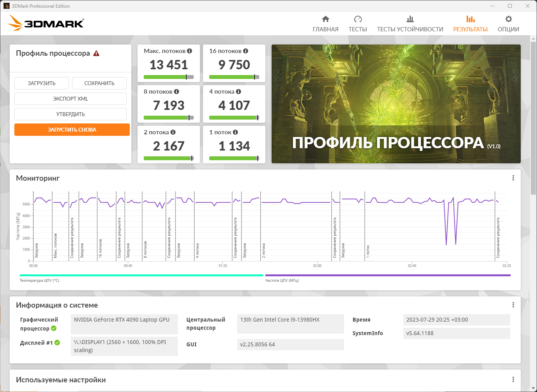Click the vertical scrollbar down arrow
Viewport: 537px width, 392px height.
(x=534, y=388)
